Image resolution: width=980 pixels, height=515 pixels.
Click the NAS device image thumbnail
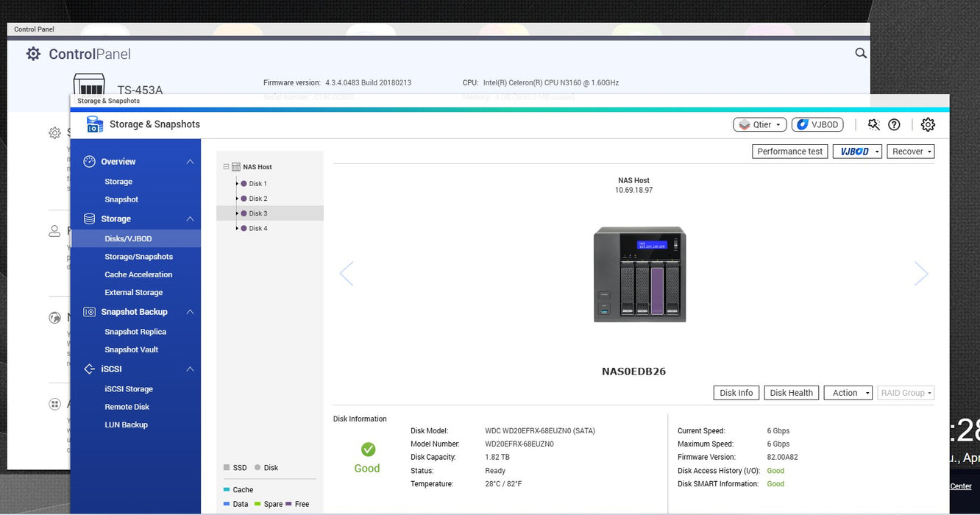coord(640,274)
